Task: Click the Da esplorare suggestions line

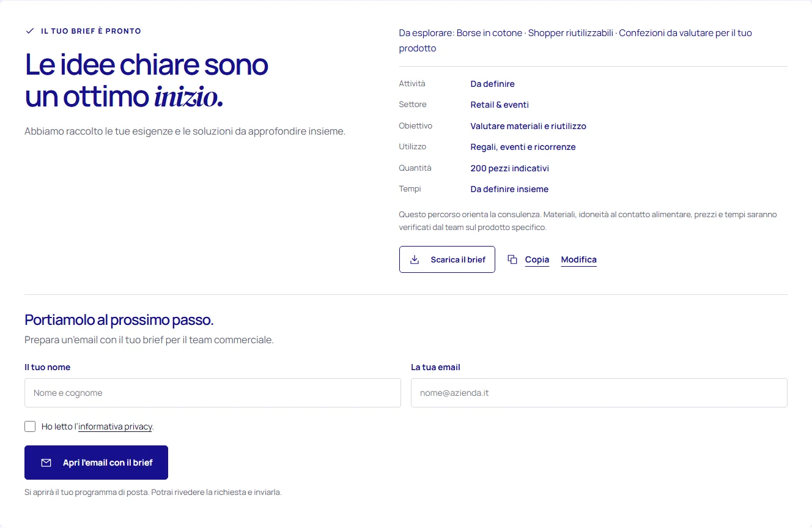Action: pos(575,40)
